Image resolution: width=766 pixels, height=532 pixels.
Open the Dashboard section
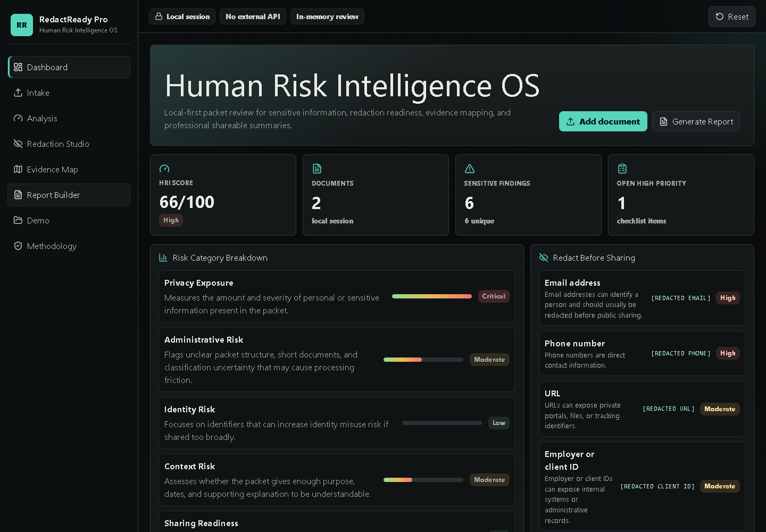[x=69, y=67]
